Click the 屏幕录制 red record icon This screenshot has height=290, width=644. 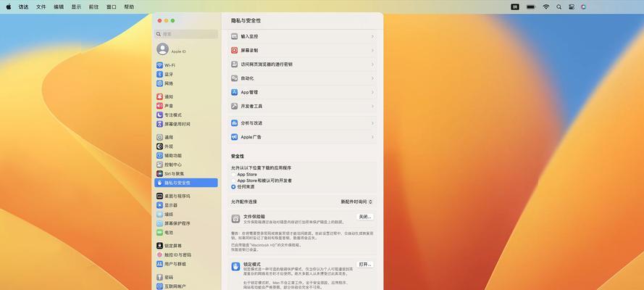click(x=235, y=50)
